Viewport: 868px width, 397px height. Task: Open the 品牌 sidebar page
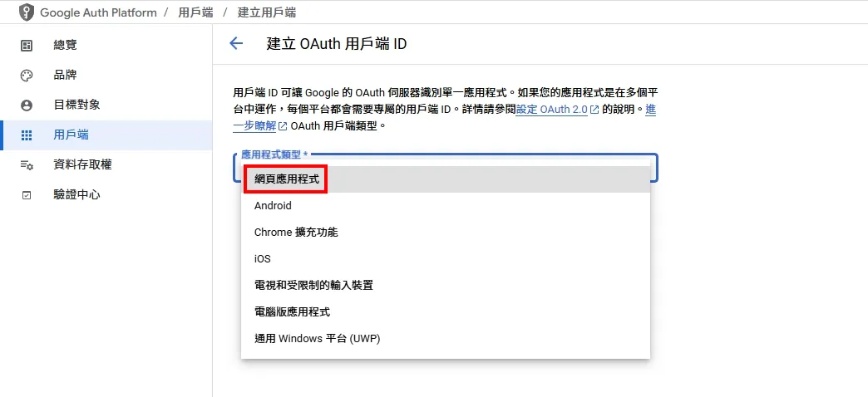[x=106, y=76]
